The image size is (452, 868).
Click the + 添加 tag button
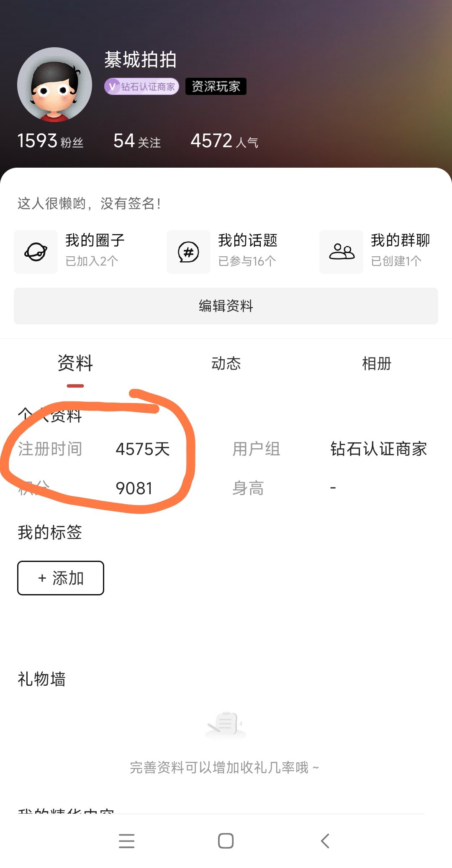pos(61,578)
